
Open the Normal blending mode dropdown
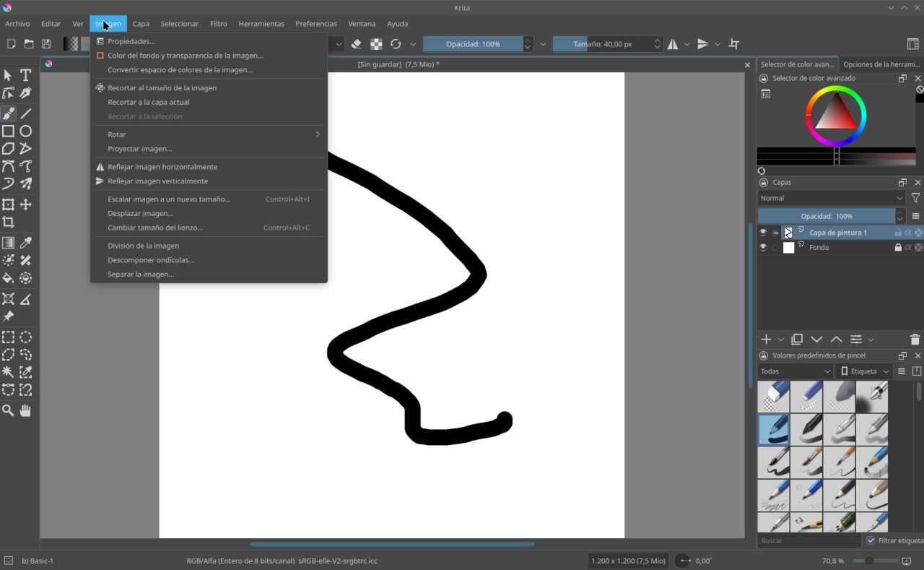tap(831, 198)
